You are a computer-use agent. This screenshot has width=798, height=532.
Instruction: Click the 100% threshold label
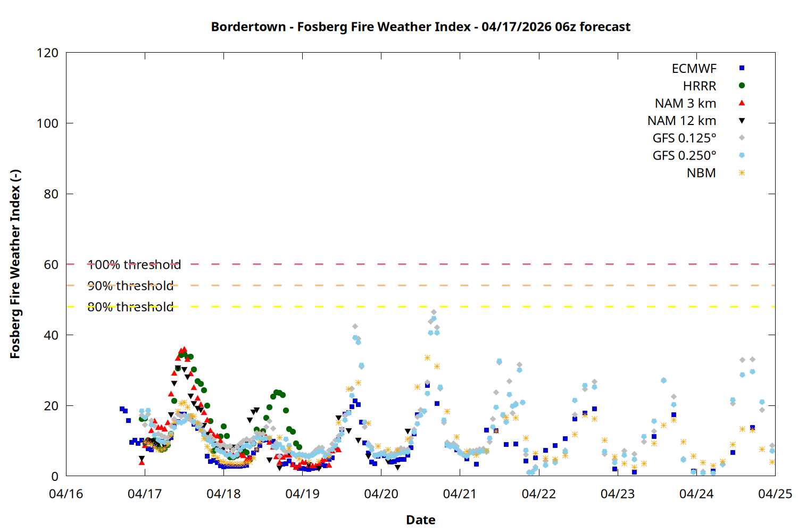[134, 264]
